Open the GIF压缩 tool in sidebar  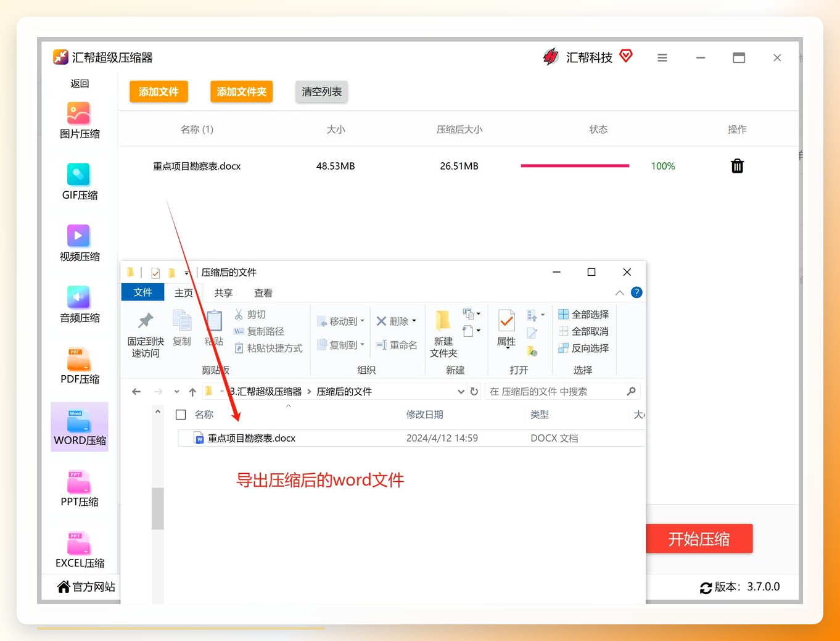pos(79,182)
